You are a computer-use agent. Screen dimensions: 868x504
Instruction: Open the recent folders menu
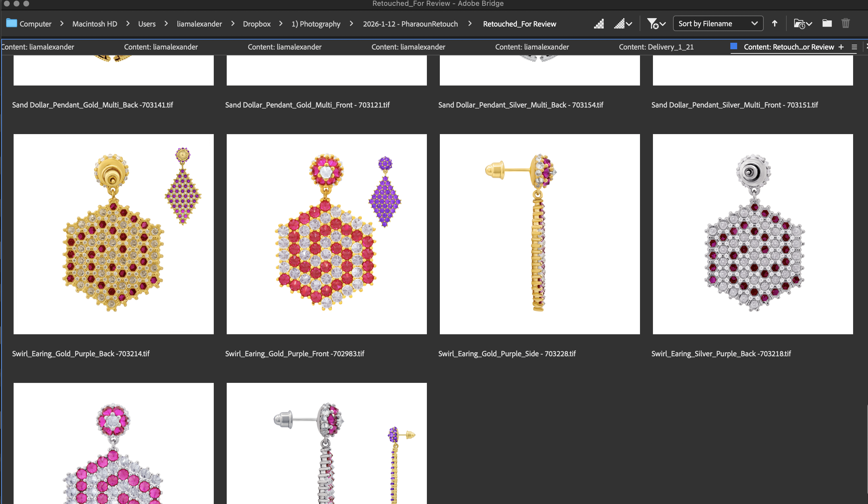[x=803, y=24]
